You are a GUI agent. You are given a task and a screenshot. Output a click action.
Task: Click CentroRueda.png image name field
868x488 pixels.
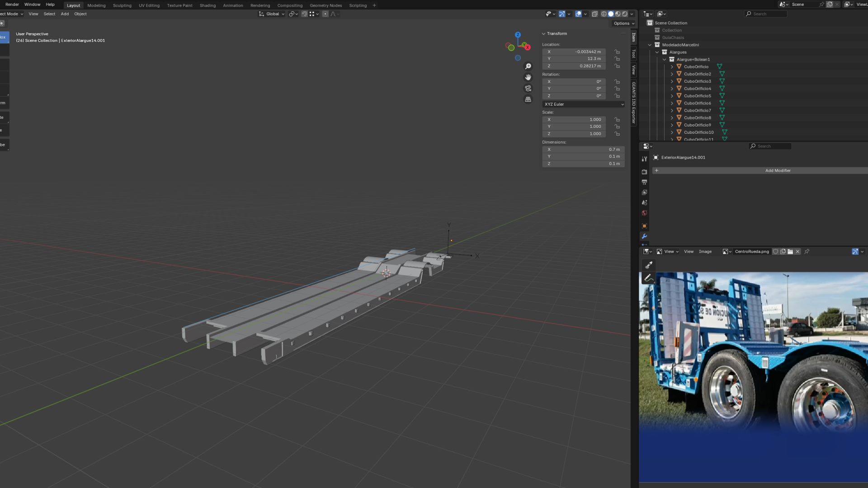point(752,252)
